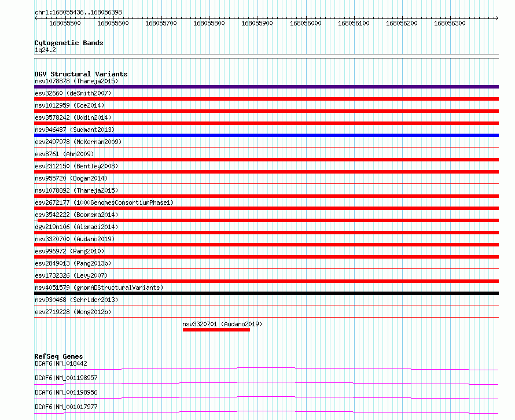Click esv2312150 (Bentley2008) variant label

76,166
